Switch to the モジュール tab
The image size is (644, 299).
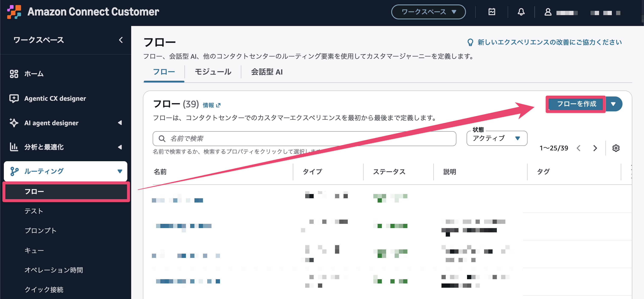coord(213,72)
